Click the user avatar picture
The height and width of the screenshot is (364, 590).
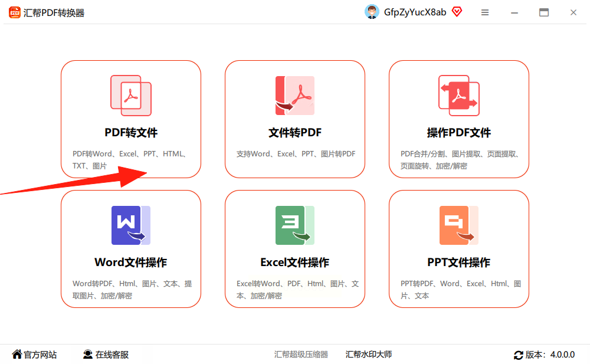point(372,12)
